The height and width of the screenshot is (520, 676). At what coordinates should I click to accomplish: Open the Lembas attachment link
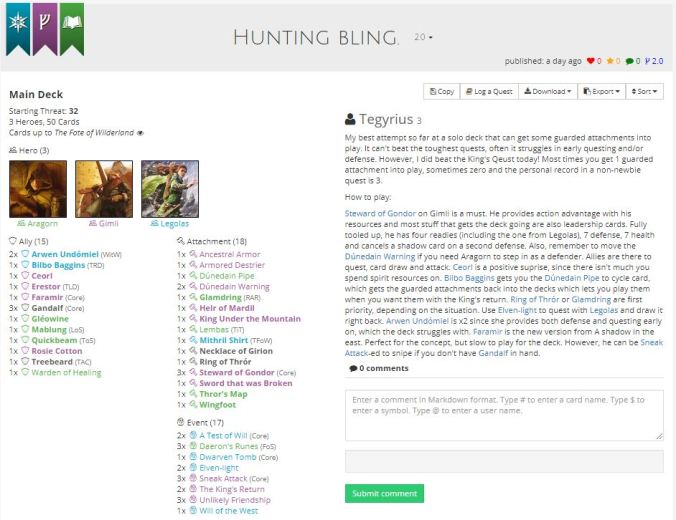click(x=214, y=330)
